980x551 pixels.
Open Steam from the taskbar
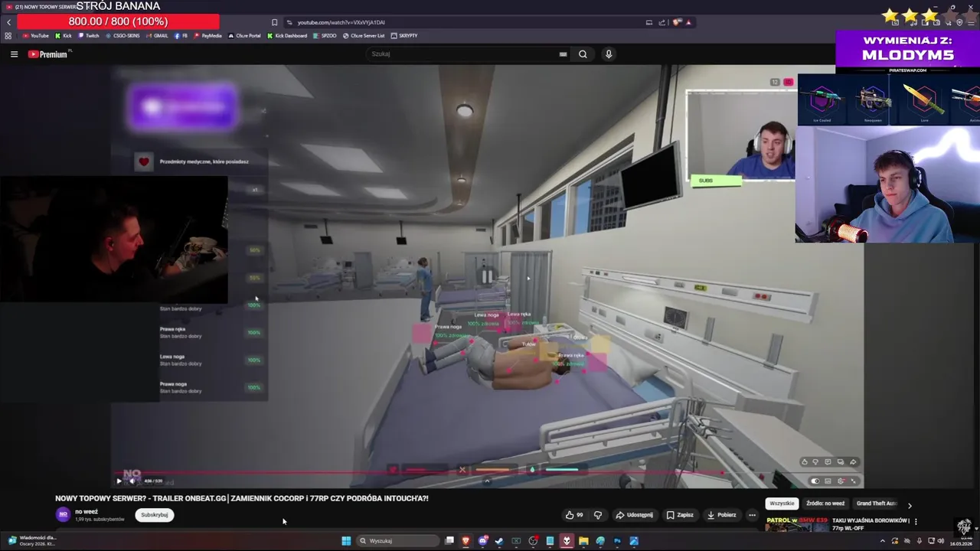point(499,541)
